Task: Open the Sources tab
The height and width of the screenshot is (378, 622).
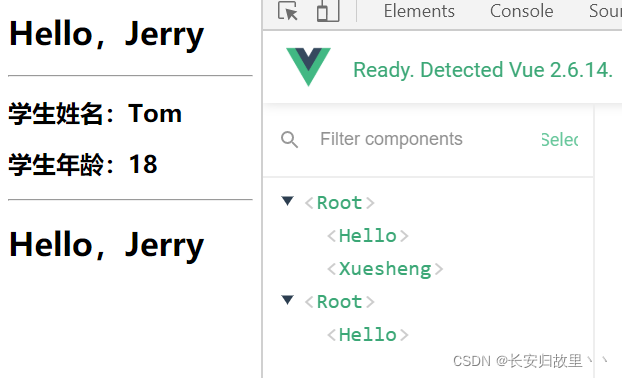Action: coord(605,11)
